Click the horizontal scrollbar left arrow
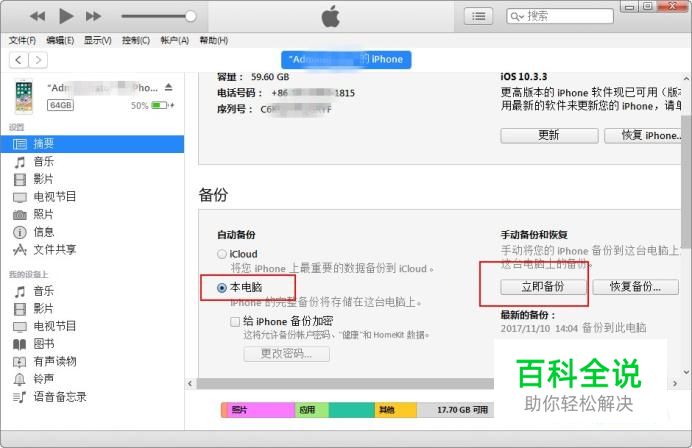 coord(190,384)
